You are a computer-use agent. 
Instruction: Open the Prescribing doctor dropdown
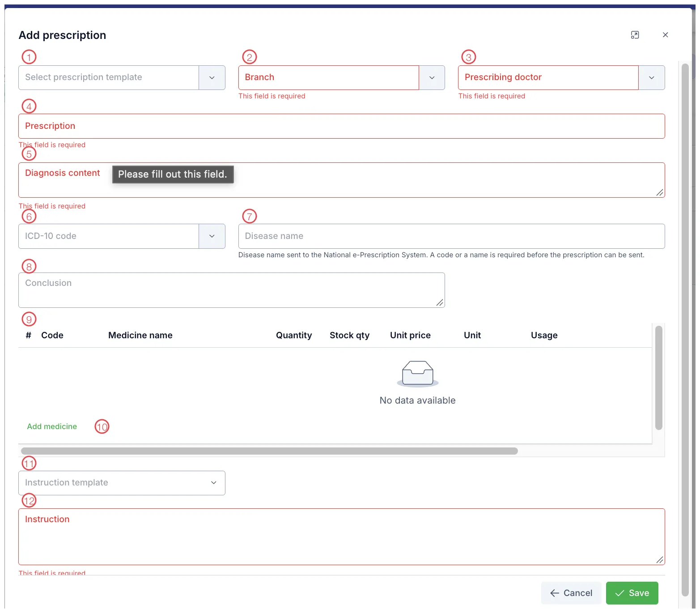pyautogui.click(x=651, y=77)
